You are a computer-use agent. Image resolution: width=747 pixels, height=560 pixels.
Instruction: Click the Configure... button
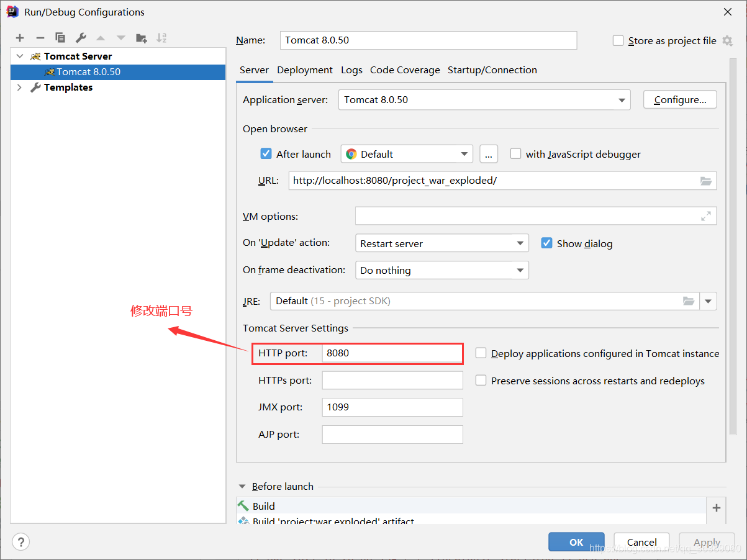[680, 100]
